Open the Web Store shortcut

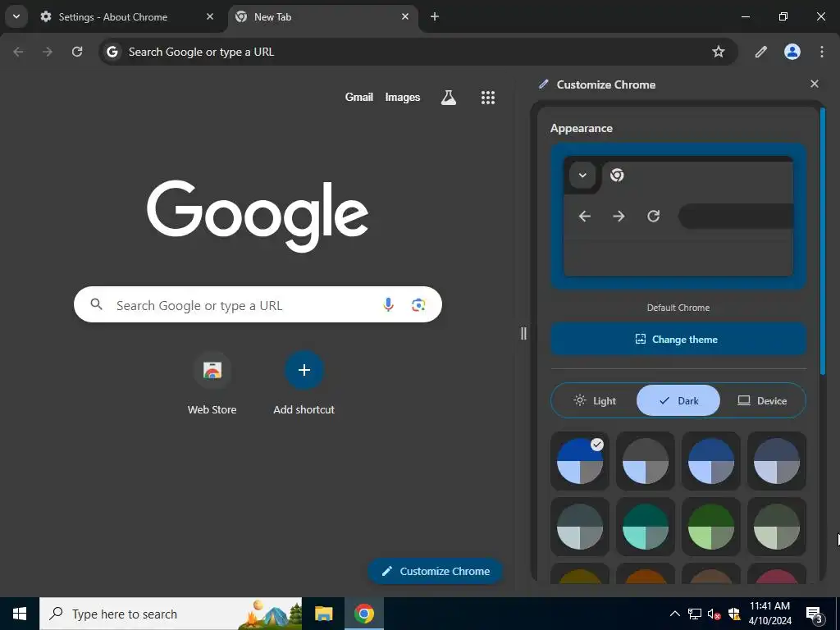[212, 384]
